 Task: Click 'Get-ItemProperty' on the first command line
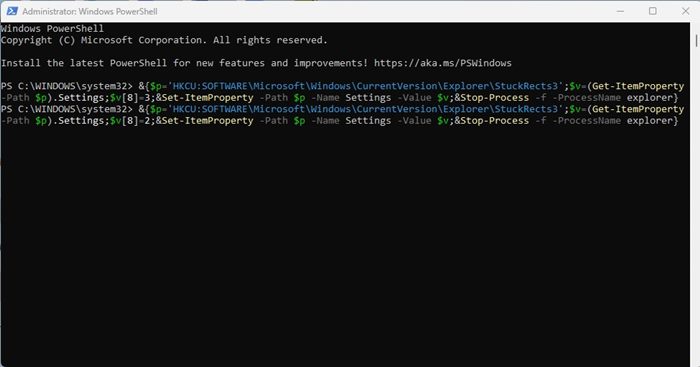[x=638, y=86]
